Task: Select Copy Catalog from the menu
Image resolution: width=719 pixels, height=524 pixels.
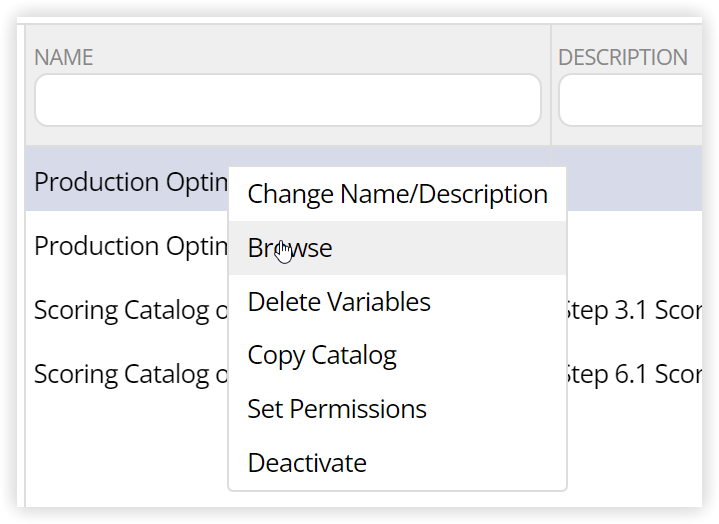Action: 397,355
